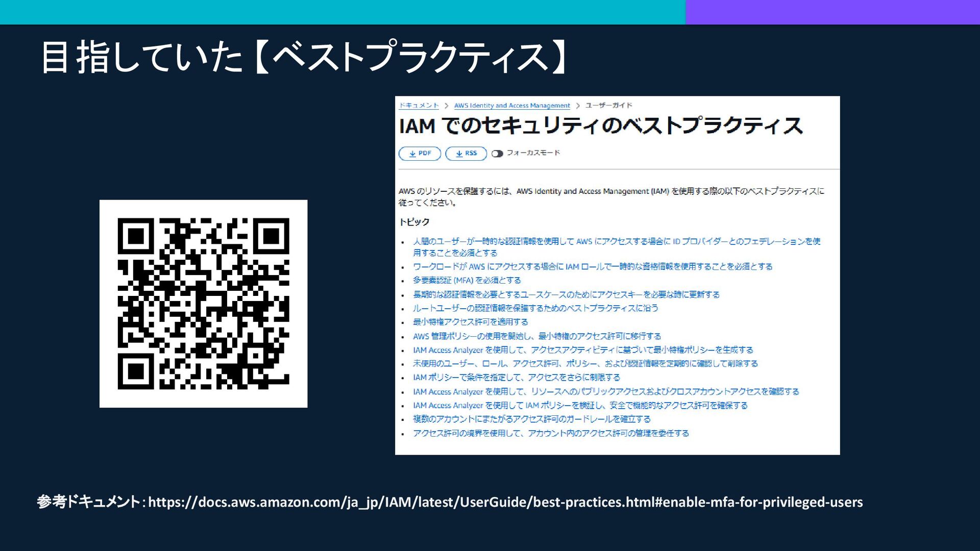The width and height of the screenshot is (980, 551).
Task: Click the slide title 目指していた【ベストプラクティス】
Action: point(304,57)
